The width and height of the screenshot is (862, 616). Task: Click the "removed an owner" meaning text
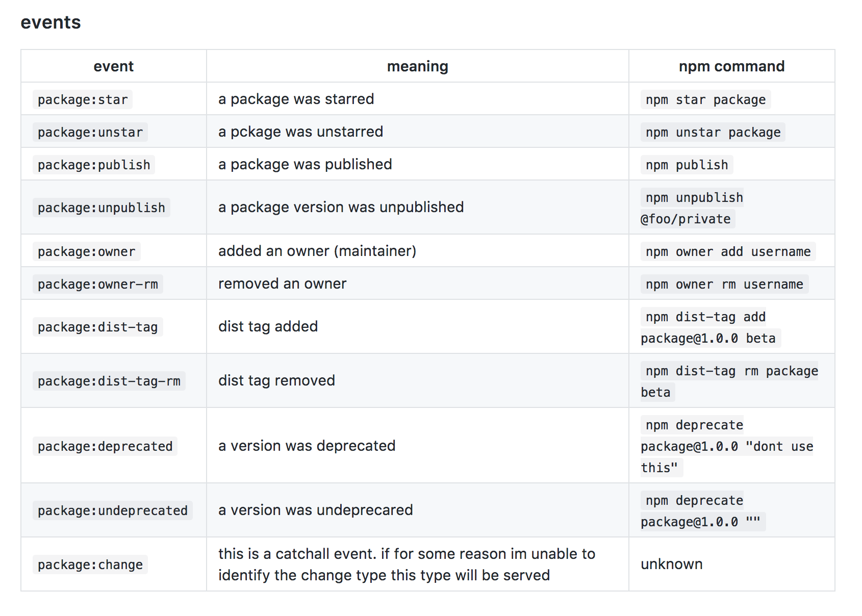(x=282, y=284)
